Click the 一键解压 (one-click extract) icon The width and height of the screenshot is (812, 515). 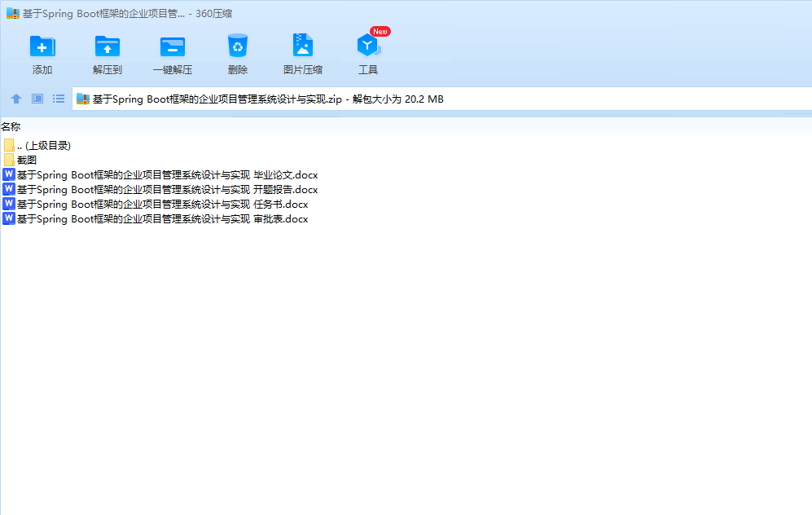(x=173, y=46)
